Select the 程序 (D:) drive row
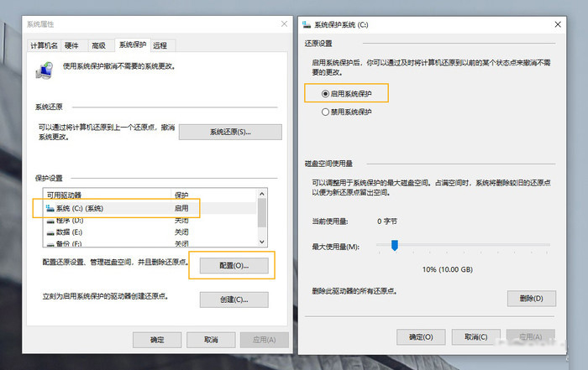 pyautogui.click(x=150, y=220)
